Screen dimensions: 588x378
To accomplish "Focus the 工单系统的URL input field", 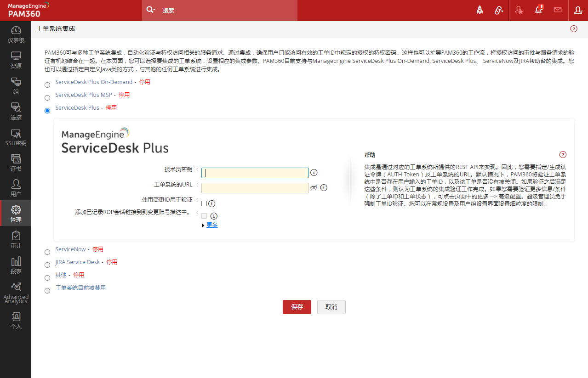I will click(x=255, y=188).
